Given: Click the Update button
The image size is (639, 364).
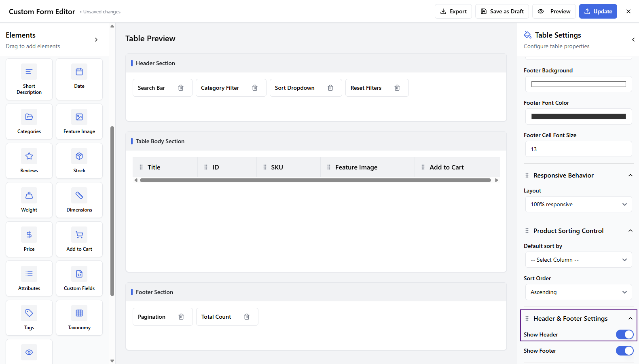Looking at the screenshot, I should [598, 11].
